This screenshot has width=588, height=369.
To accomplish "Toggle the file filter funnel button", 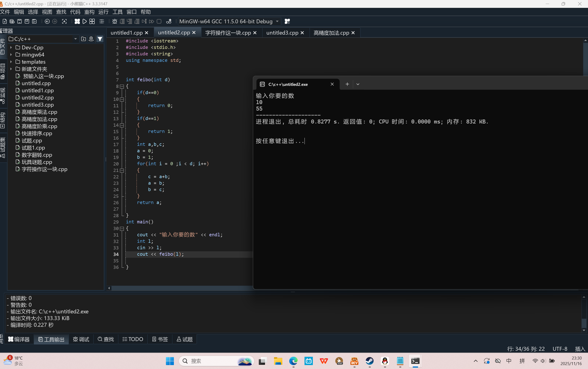I will [100, 39].
